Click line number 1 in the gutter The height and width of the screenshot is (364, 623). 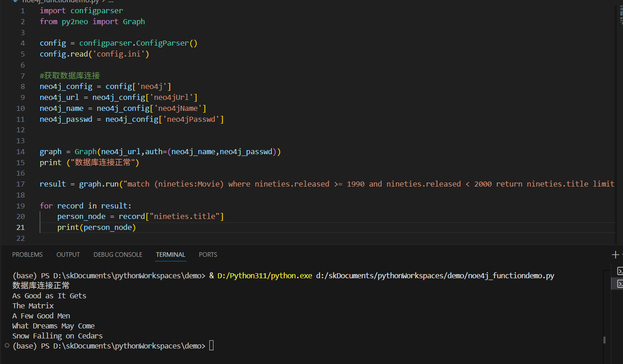pos(23,10)
